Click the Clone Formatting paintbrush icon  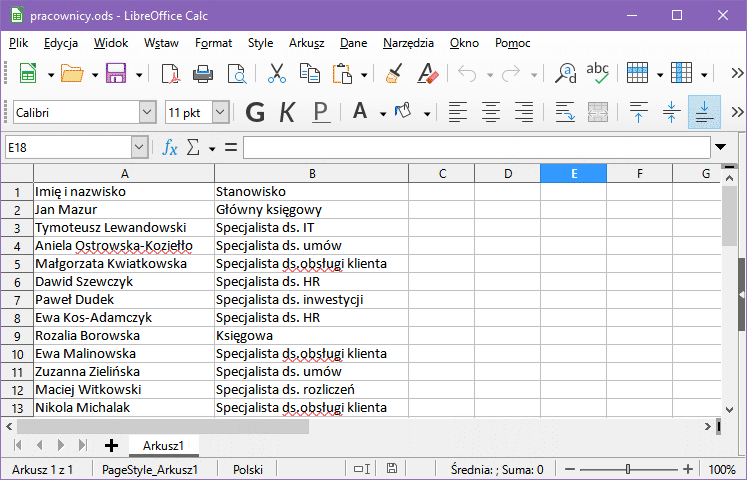click(x=394, y=74)
